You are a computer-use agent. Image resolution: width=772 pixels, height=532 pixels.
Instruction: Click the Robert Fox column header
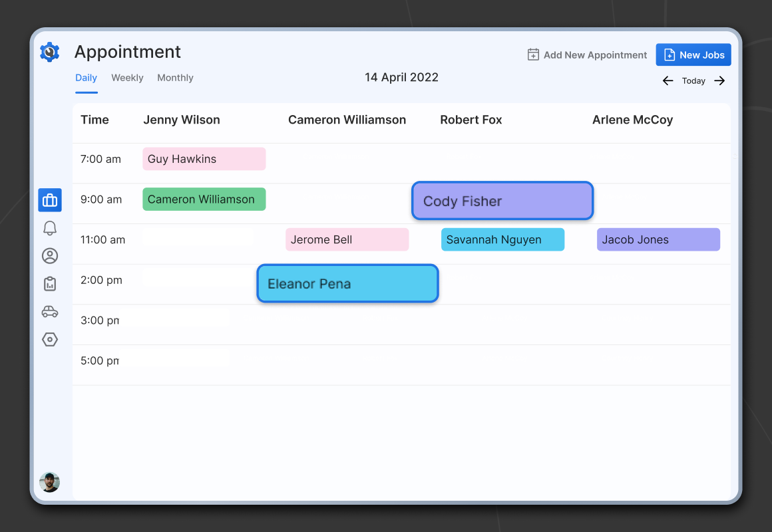pyautogui.click(x=471, y=120)
